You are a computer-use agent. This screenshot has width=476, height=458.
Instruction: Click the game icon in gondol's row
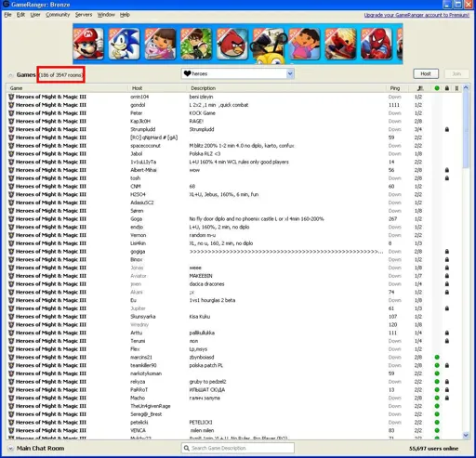coord(11,105)
